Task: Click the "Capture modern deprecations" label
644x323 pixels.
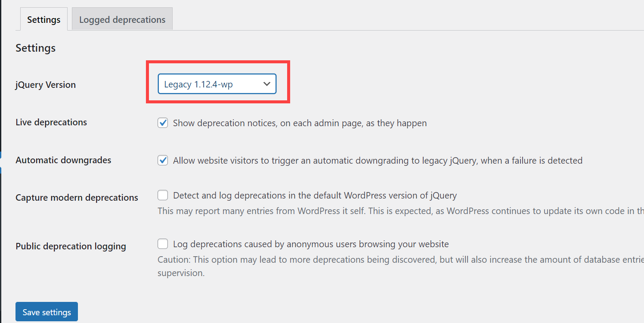Action: point(77,197)
